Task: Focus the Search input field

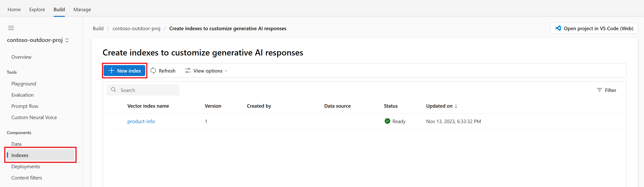Action: pyautogui.click(x=143, y=90)
